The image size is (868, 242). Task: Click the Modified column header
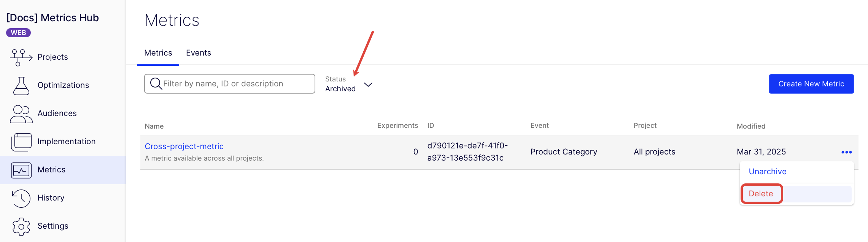[x=751, y=126]
